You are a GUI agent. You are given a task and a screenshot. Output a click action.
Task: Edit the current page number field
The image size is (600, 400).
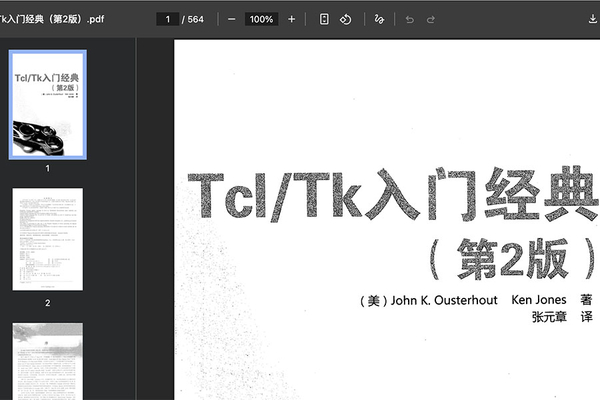point(168,19)
